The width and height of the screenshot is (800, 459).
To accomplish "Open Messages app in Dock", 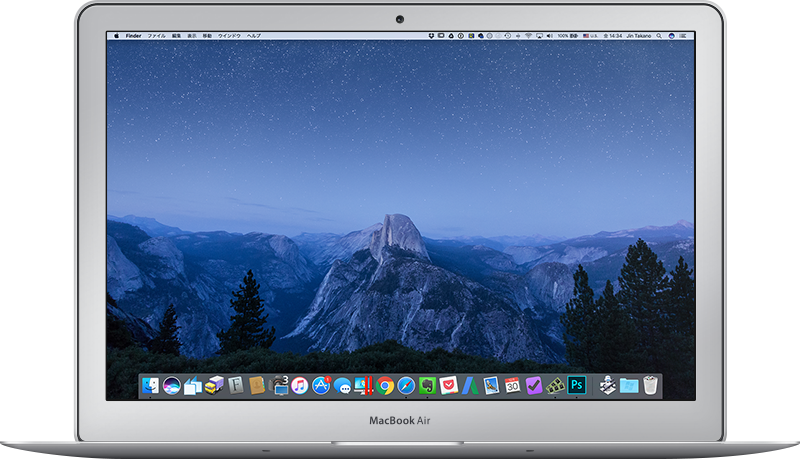I will coord(342,387).
